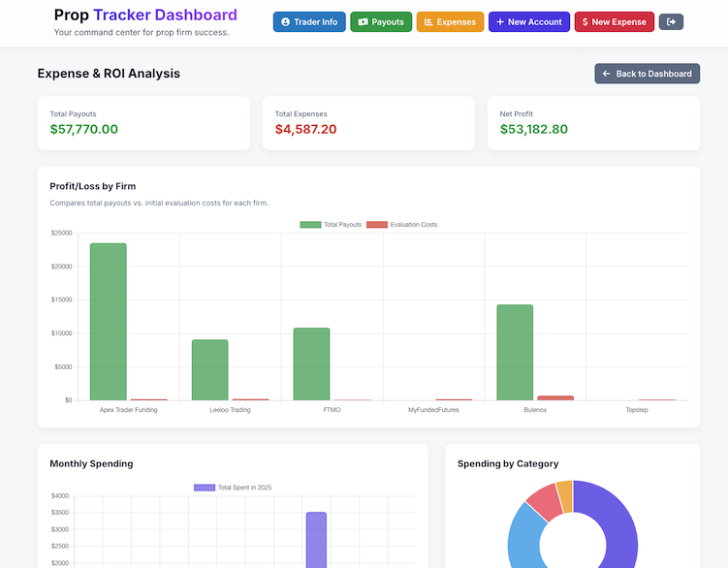Viewport: 728px width, 568px height.
Task: Click the purple Monthly Spending bar
Action: click(316, 538)
